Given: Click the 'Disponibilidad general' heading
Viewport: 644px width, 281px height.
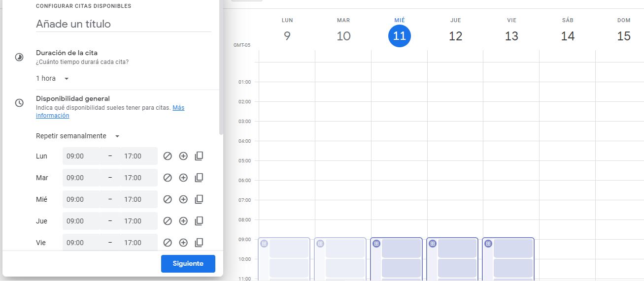Looking at the screenshot, I should click(x=73, y=98).
